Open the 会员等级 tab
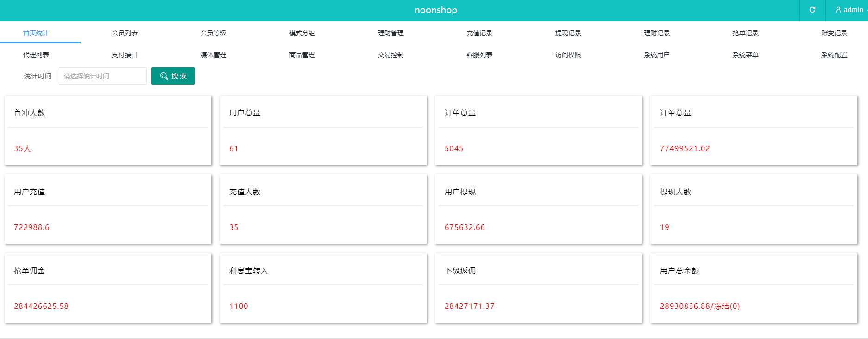 coord(213,33)
